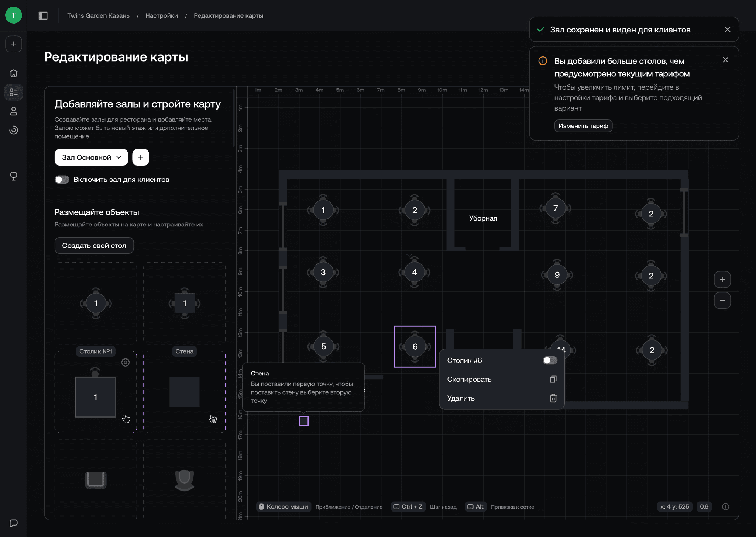Toggle the Столик #6 switch in context menu

click(550, 360)
